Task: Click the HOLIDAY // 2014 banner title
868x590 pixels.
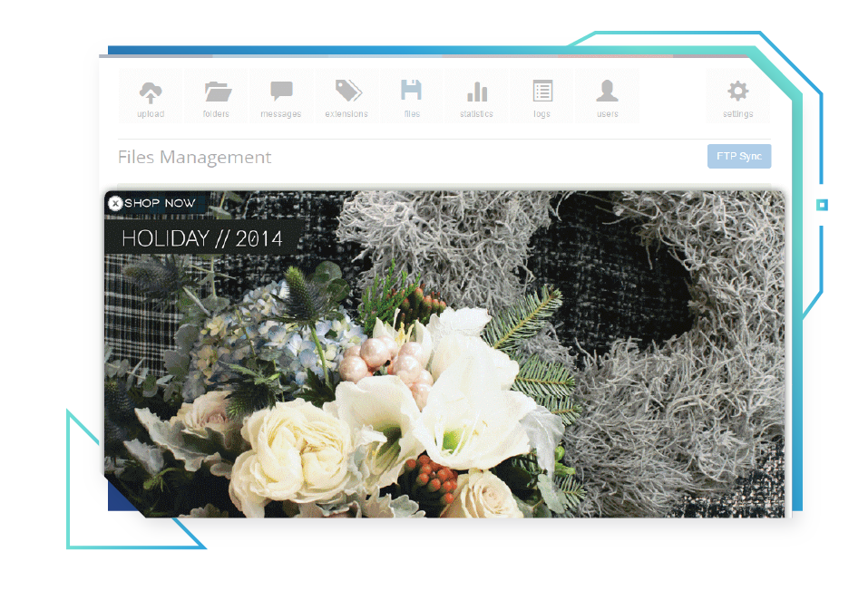Action: pyautogui.click(x=202, y=239)
